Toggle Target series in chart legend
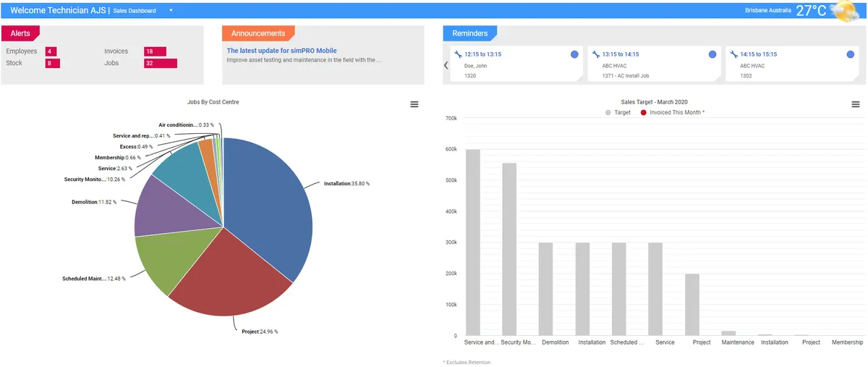Screen dimensions: 868x367 (x=618, y=113)
